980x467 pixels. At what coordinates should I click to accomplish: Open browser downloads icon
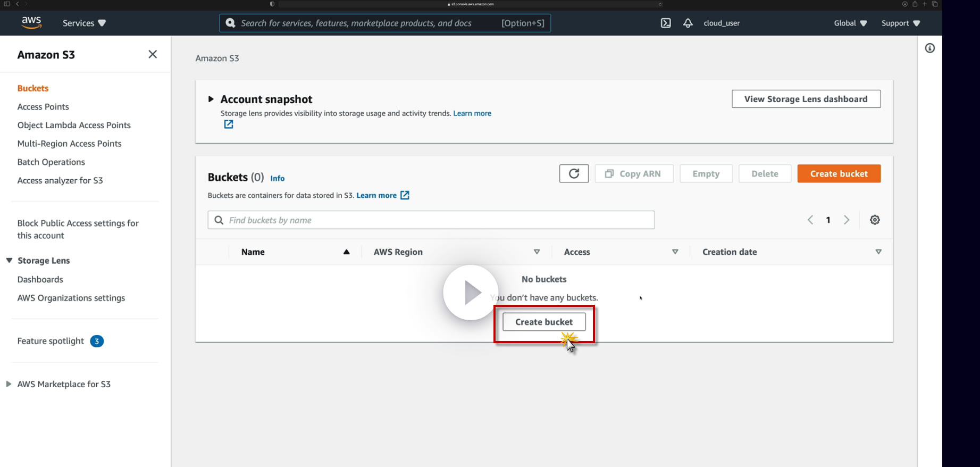click(x=905, y=4)
